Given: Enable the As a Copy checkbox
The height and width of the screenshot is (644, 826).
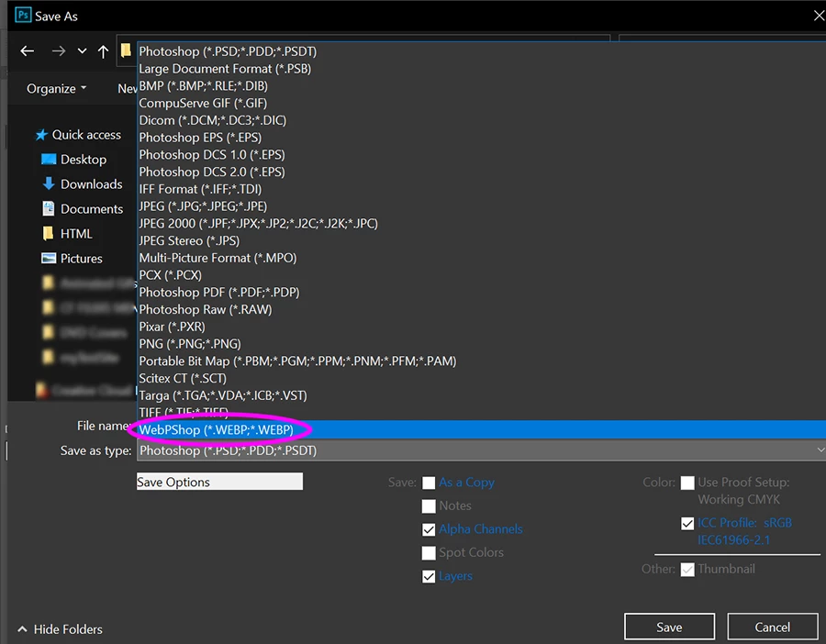Looking at the screenshot, I should point(429,483).
